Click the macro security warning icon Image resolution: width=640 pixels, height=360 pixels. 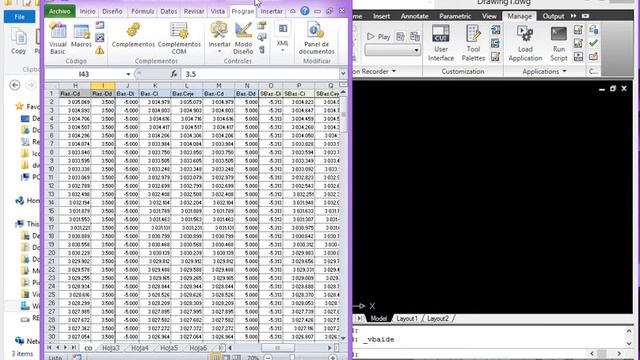tap(100, 50)
